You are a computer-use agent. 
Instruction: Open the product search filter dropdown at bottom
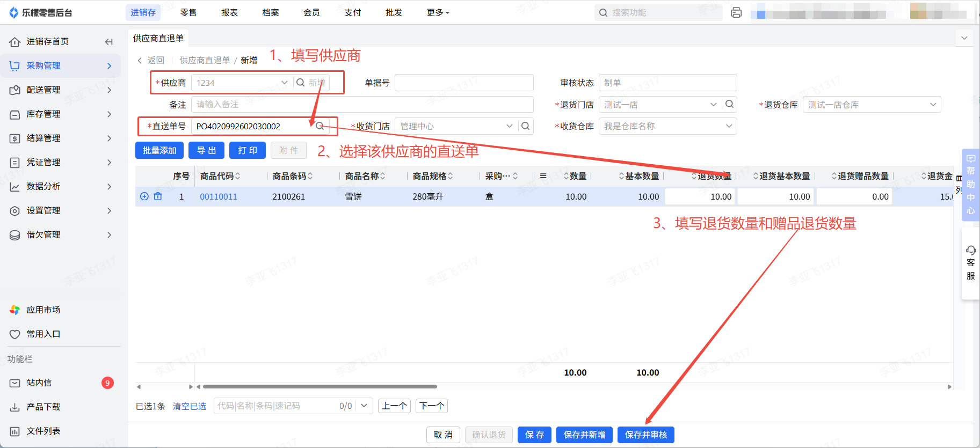coord(364,406)
